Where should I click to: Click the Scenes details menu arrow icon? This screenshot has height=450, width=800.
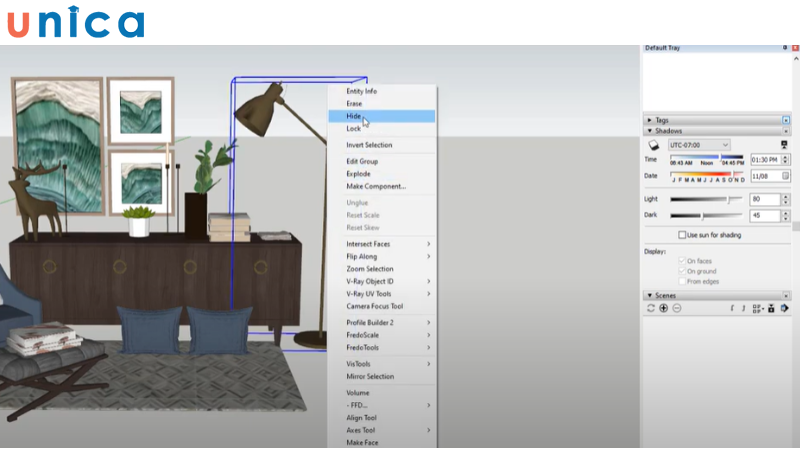pos(785,308)
